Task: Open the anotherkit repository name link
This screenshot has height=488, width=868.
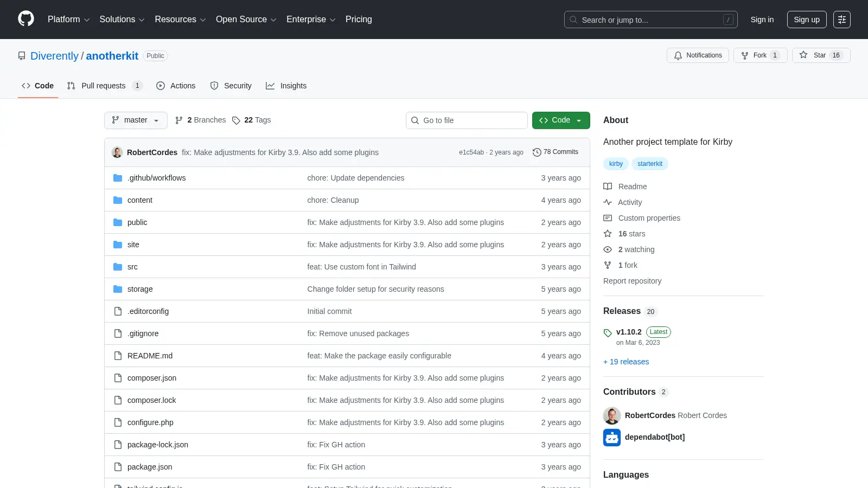Action: click(112, 56)
